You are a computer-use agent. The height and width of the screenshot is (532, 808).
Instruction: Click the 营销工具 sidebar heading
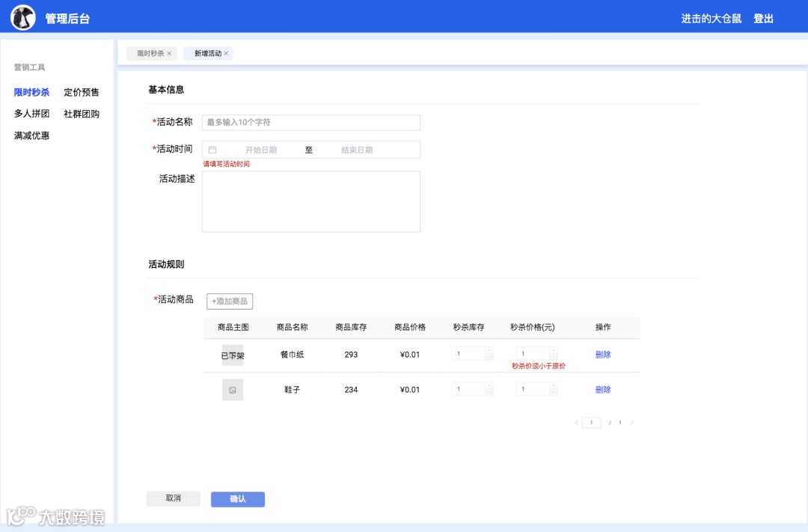coord(29,67)
